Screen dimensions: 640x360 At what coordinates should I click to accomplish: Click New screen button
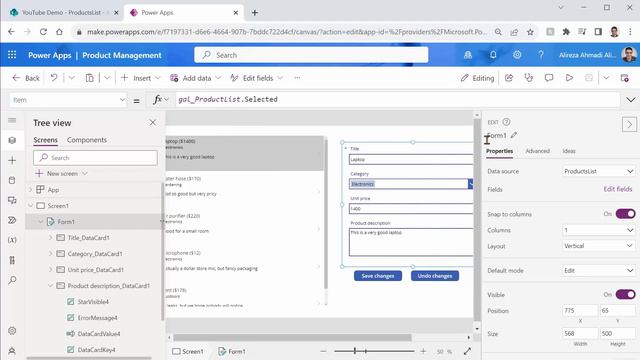click(61, 173)
